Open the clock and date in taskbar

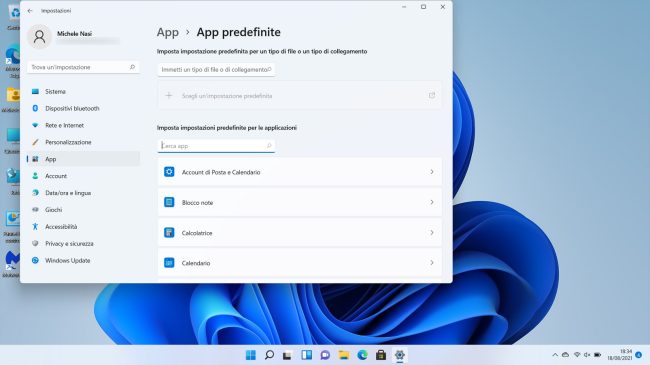620,355
